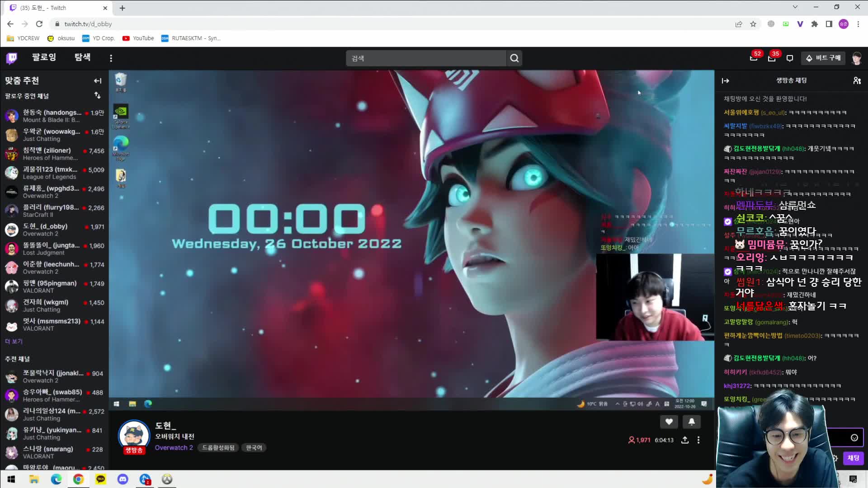868x488 pixels.
Task: Collapse the recommended channels sidebar
Action: [98, 81]
